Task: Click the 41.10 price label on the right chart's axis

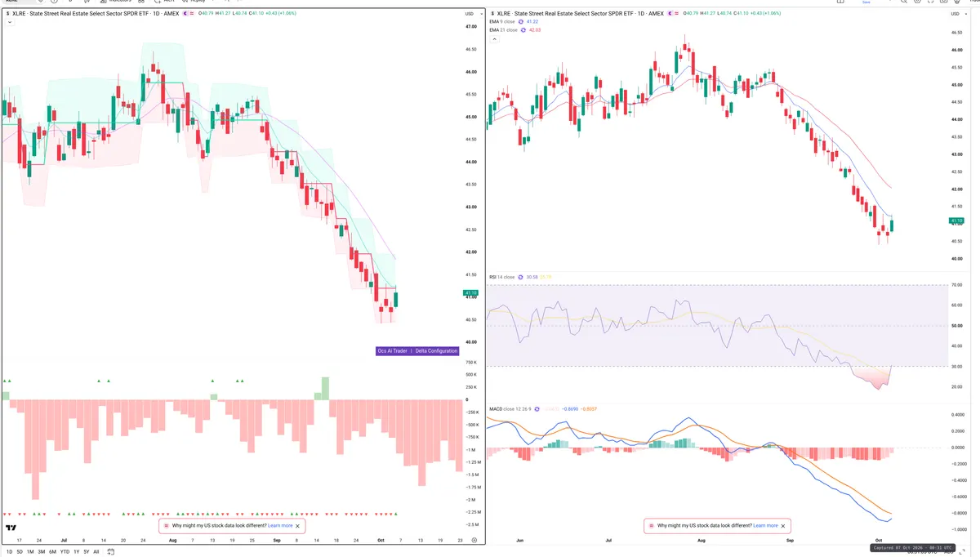Action: 956,221
